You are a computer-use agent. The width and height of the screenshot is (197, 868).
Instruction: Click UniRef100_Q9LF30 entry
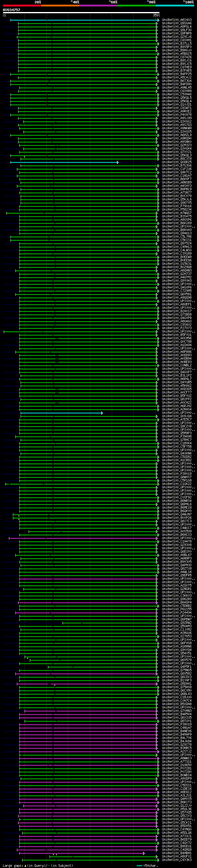point(177,30)
